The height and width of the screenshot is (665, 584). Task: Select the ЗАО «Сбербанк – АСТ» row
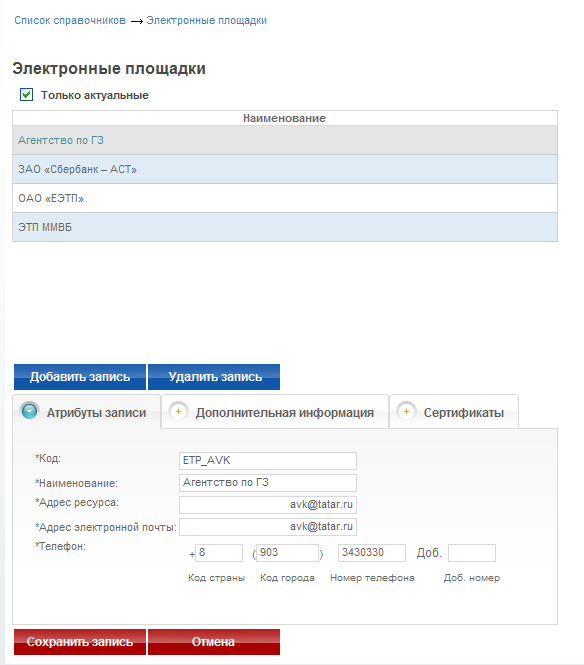click(x=285, y=169)
